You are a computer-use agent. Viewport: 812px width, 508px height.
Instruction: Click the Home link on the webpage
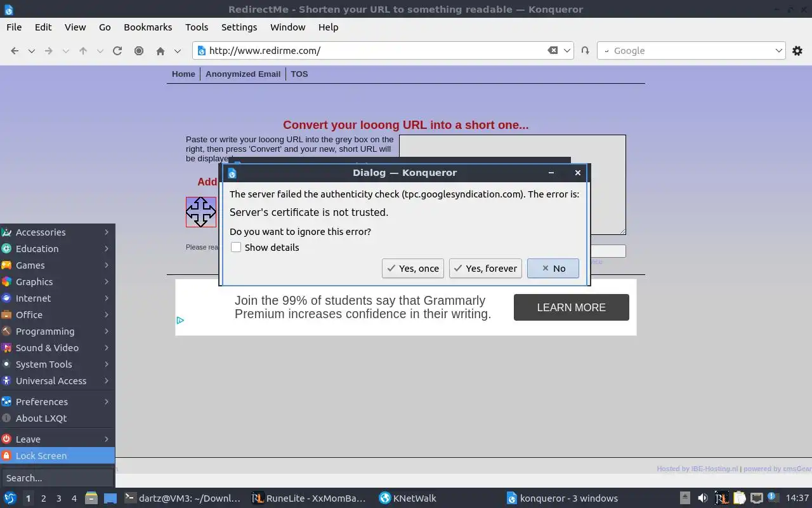click(x=183, y=74)
